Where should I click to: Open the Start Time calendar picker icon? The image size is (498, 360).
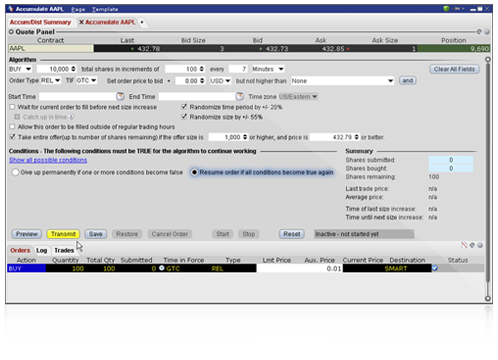[120, 97]
